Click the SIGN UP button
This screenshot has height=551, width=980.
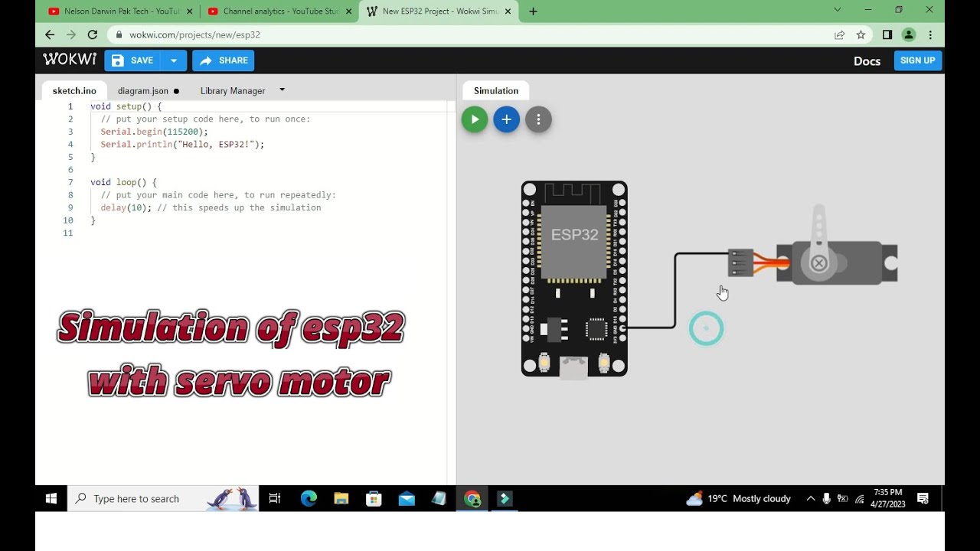coord(918,60)
